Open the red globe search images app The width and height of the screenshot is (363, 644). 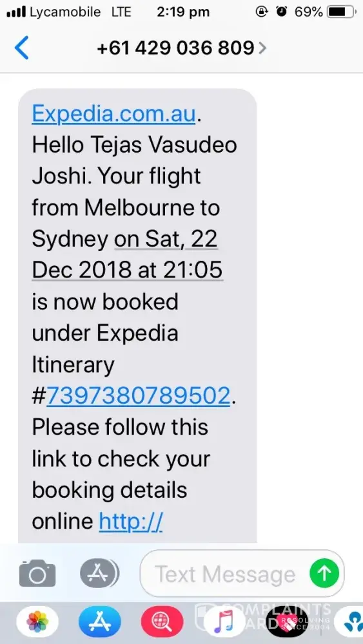click(162, 622)
